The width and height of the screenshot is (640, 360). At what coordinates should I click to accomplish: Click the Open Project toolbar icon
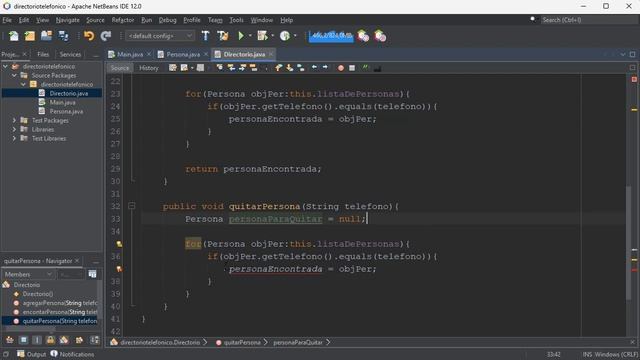(46, 36)
